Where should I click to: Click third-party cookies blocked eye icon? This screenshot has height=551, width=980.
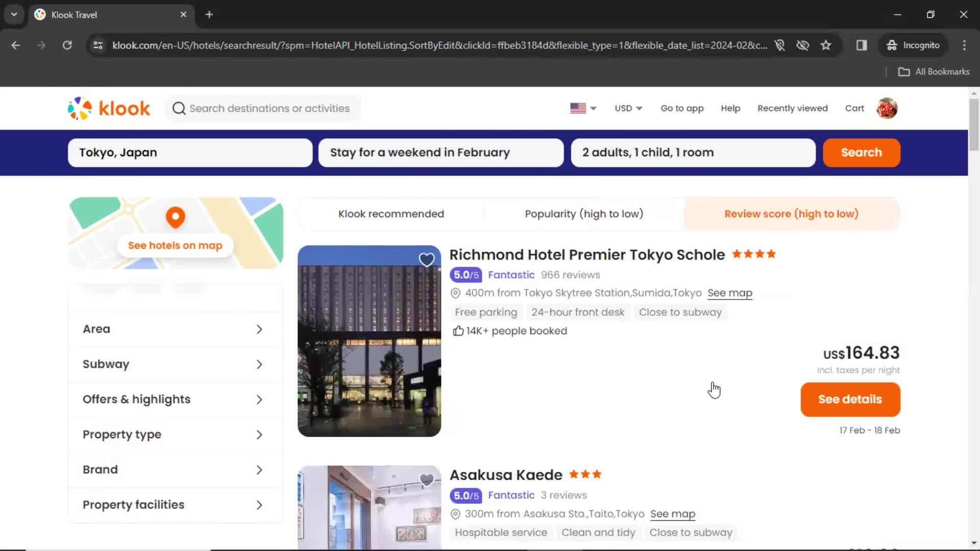coord(802,45)
